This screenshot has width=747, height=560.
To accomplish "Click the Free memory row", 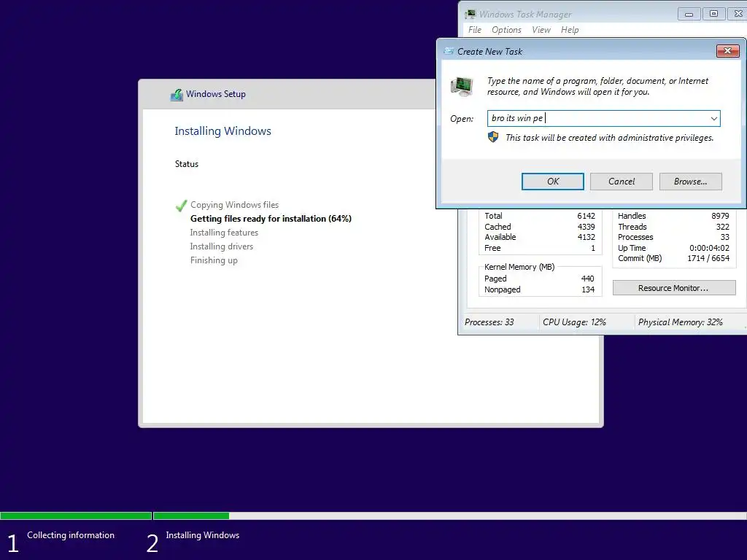I will tap(540, 248).
